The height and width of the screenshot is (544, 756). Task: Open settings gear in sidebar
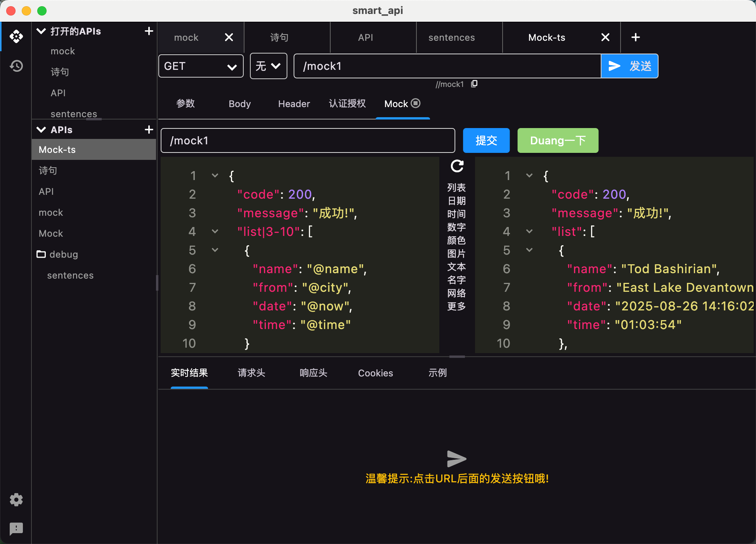coord(16,500)
